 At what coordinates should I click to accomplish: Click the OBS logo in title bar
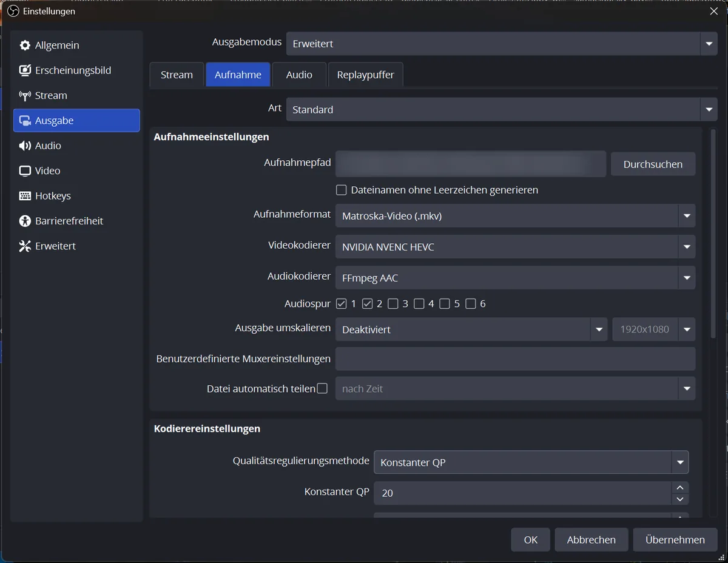13,11
